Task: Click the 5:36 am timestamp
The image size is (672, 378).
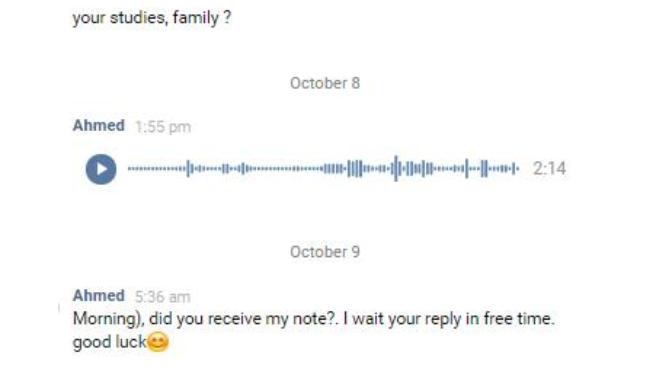Action: coord(162,297)
